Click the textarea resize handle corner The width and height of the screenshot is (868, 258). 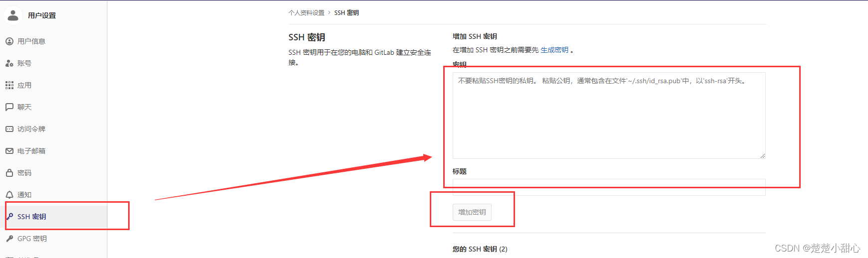coord(762,156)
